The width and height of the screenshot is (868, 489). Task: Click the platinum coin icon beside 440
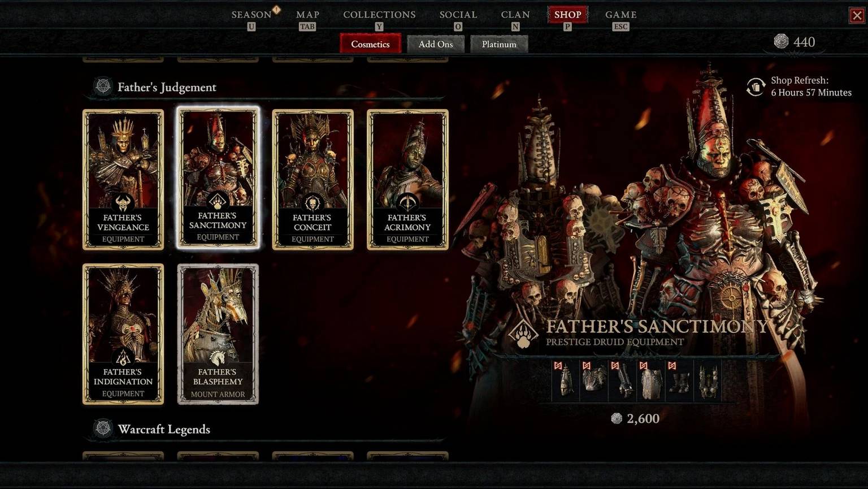pos(781,41)
